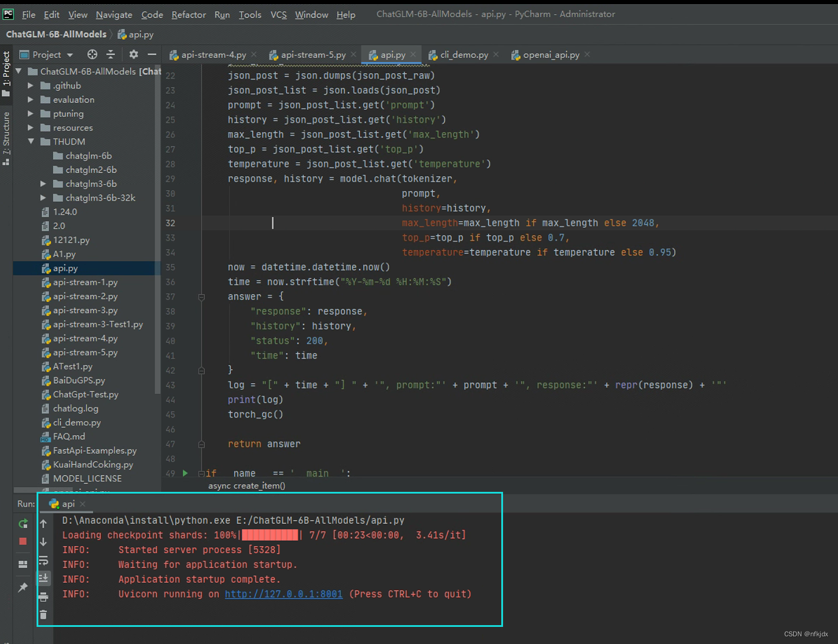Open the File menu
The width and height of the screenshot is (838, 644).
(29, 14)
